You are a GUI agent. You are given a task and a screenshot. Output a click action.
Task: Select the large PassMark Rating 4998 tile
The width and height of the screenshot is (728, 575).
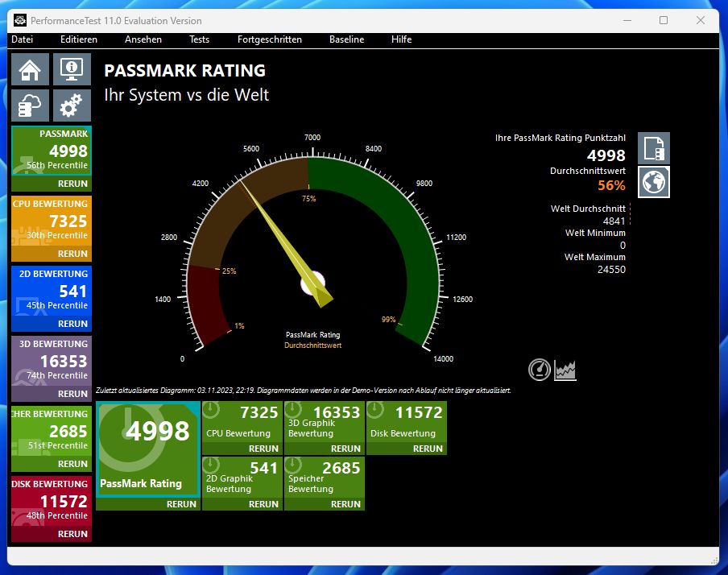click(148, 449)
